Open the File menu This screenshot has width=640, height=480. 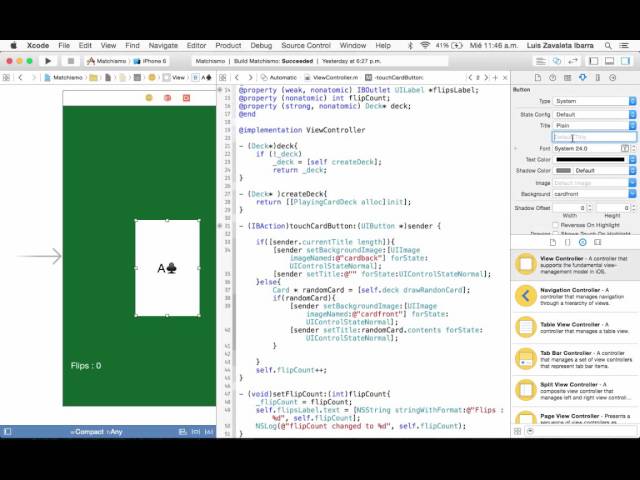pos(64,46)
